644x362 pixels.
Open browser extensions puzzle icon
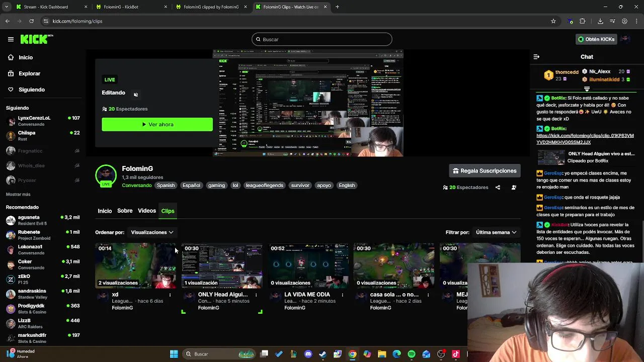[583, 21]
